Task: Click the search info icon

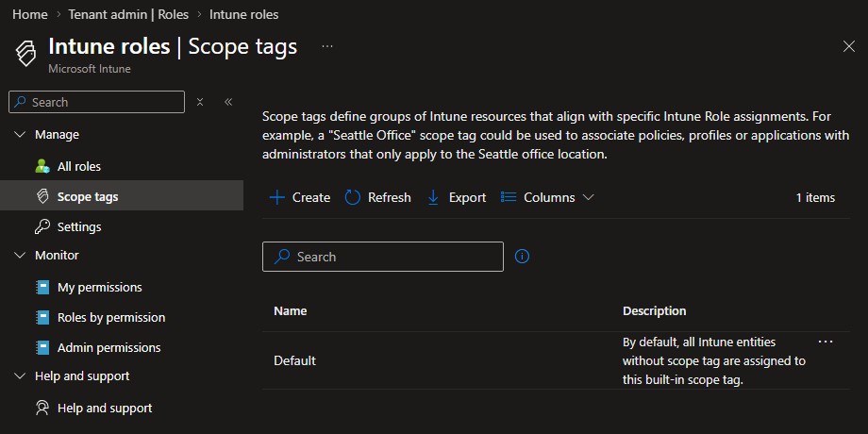Action: coord(522,256)
